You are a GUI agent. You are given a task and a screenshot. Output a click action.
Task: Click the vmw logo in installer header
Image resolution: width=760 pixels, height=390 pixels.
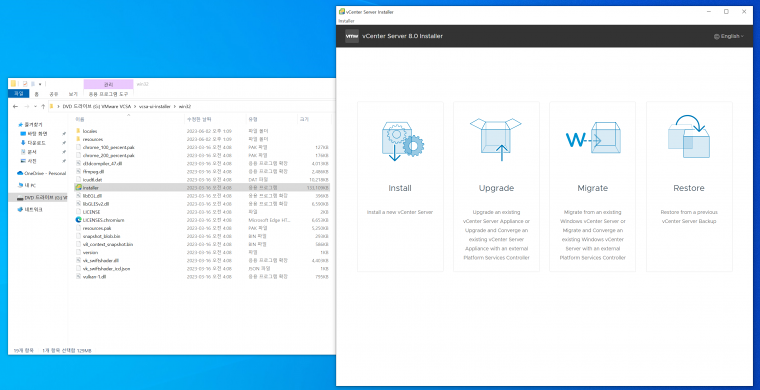[352, 36]
